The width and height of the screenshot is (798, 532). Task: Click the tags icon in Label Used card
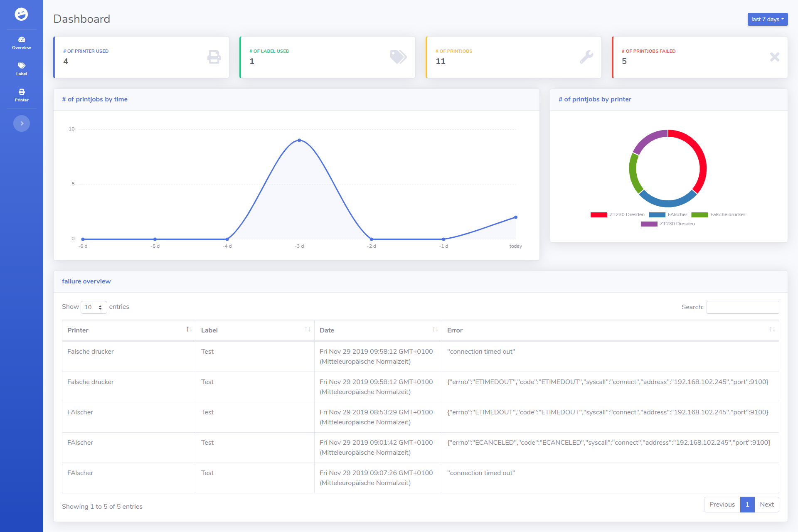click(x=398, y=57)
